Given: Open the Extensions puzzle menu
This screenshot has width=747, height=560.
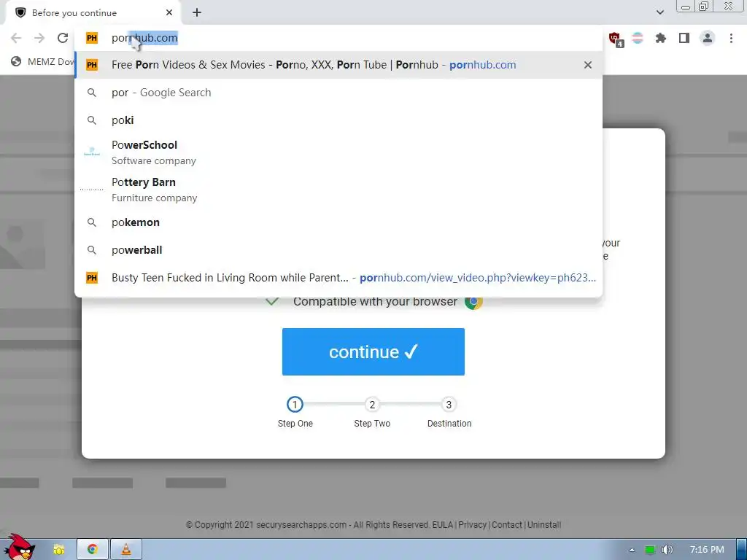Looking at the screenshot, I should (x=660, y=38).
